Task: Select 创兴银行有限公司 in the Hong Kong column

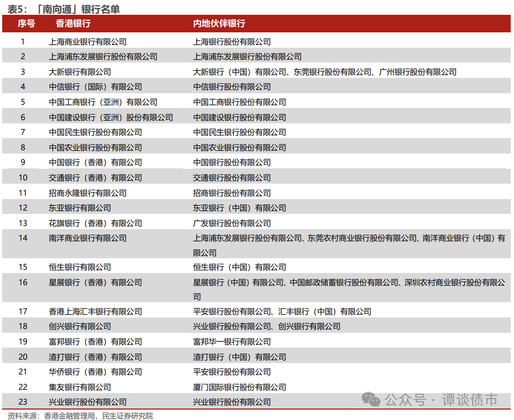Action: [80, 326]
